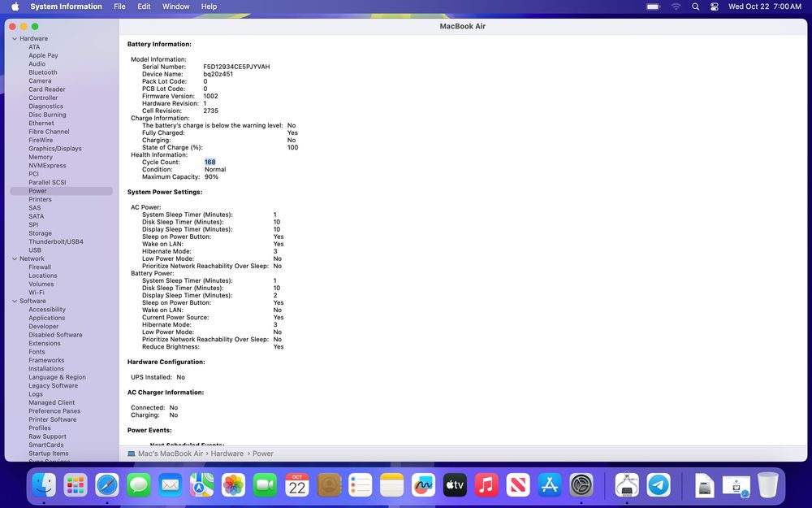Click the highlighted cycle count 168

[209, 163]
